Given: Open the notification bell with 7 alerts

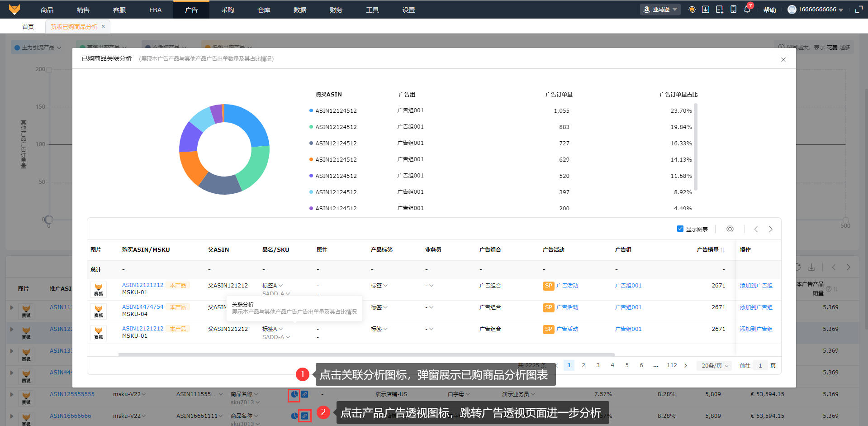Looking at the screenshot, I should 747,10.
